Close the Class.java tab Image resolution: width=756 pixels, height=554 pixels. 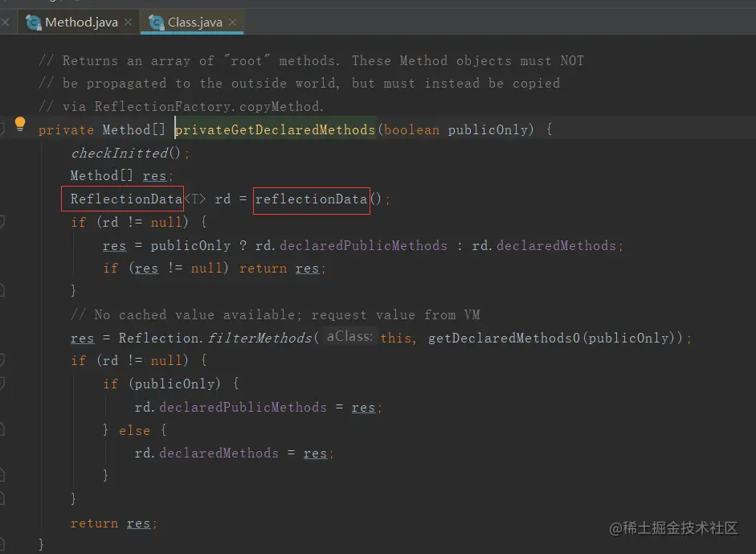(x=233, y=23)
